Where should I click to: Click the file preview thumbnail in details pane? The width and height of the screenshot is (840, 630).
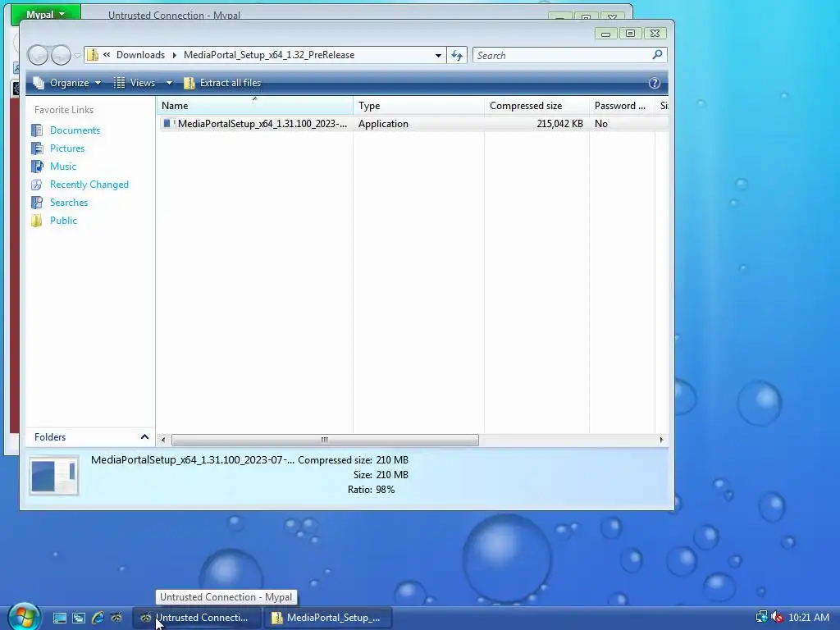(54, 475)
